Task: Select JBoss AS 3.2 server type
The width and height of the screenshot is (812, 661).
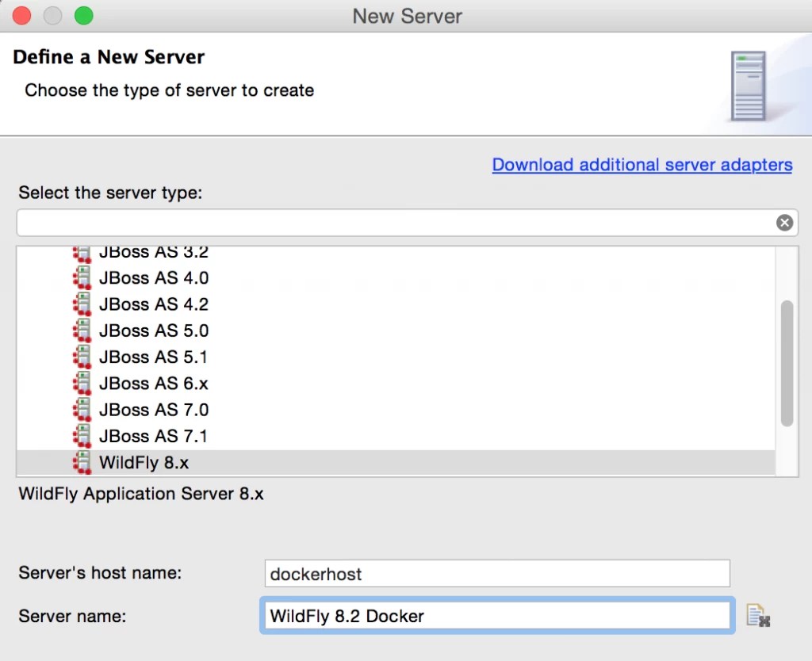Action: pos(153,252)
